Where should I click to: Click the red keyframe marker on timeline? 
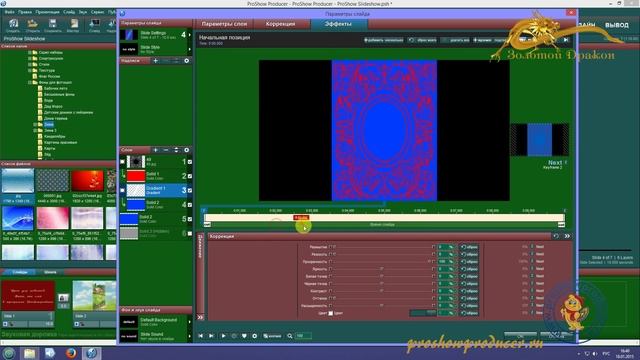pos(301,218)
